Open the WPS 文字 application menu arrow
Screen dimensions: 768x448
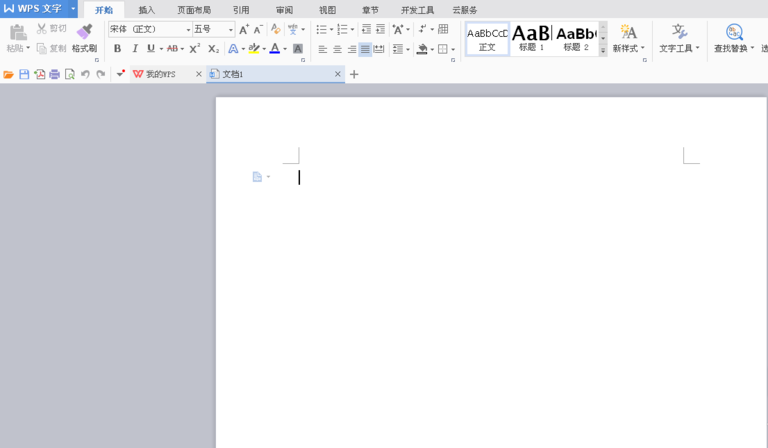[73, 9]
